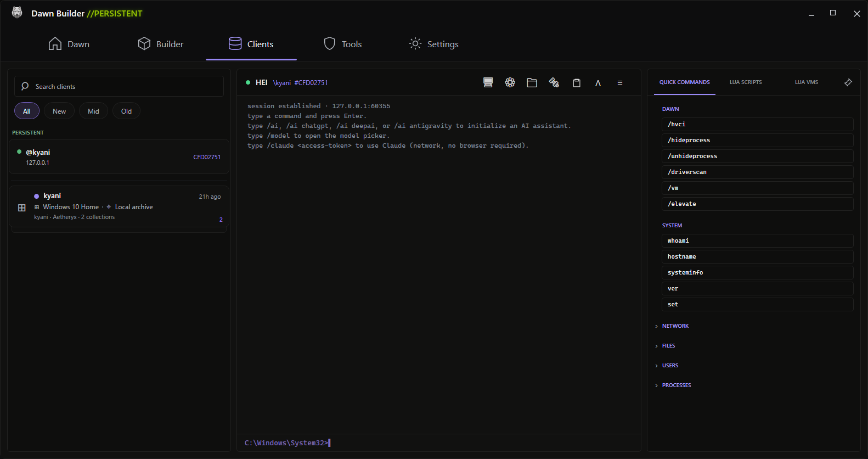The height and width of the screenshot is (459, 868).
Task: Focus the terminal command prompt input
Action: (x=439, y=443)
